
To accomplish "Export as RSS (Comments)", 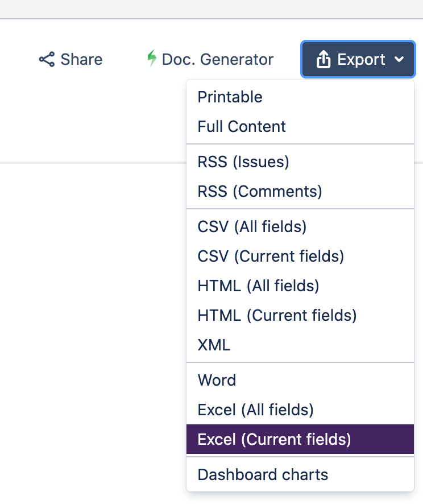I will click(260, 192).
